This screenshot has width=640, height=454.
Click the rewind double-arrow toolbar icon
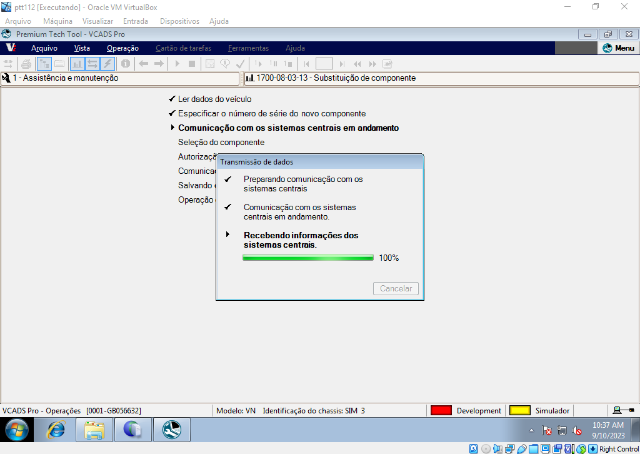pyautogui.click(x=358, y=64)
